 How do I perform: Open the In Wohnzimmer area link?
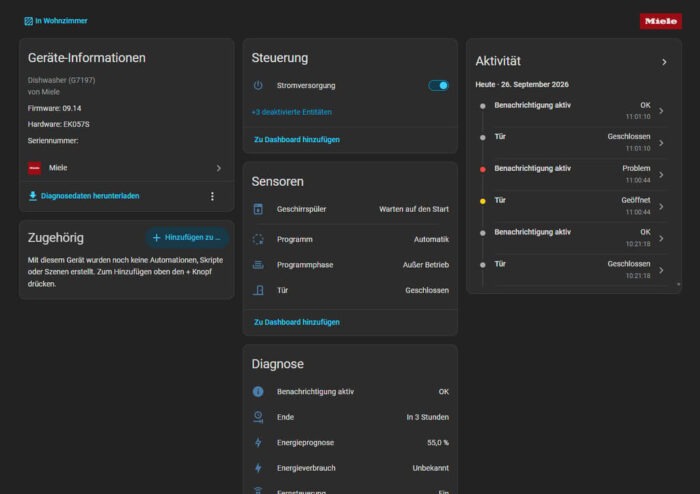(x=61, y=21)
